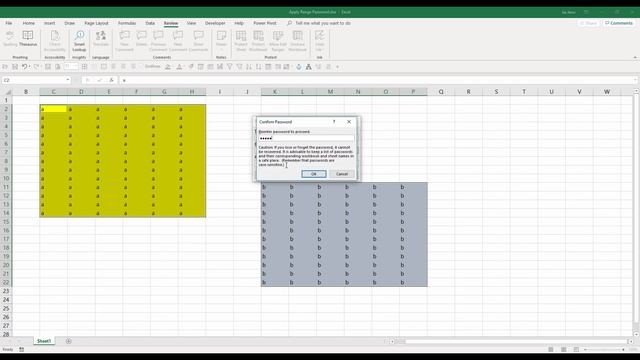The width and height of the screenshot is (640, 360).
Task: Switch to Page Layout view in status bar
Action: (x=563, y=349)
